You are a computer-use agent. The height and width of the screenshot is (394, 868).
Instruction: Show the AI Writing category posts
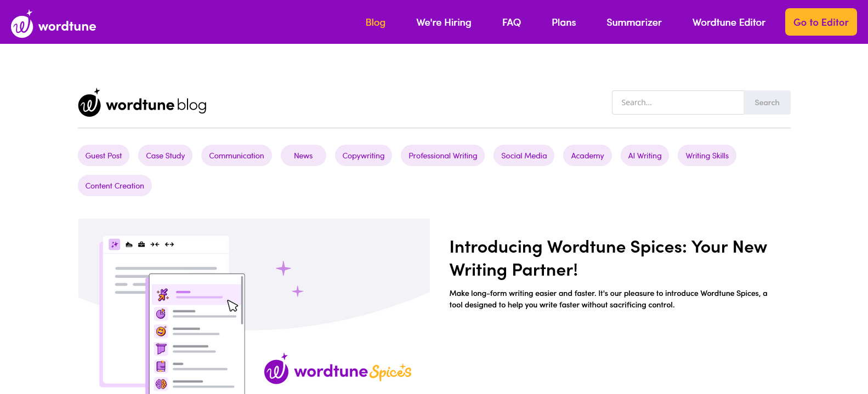(x=645, y=156)
